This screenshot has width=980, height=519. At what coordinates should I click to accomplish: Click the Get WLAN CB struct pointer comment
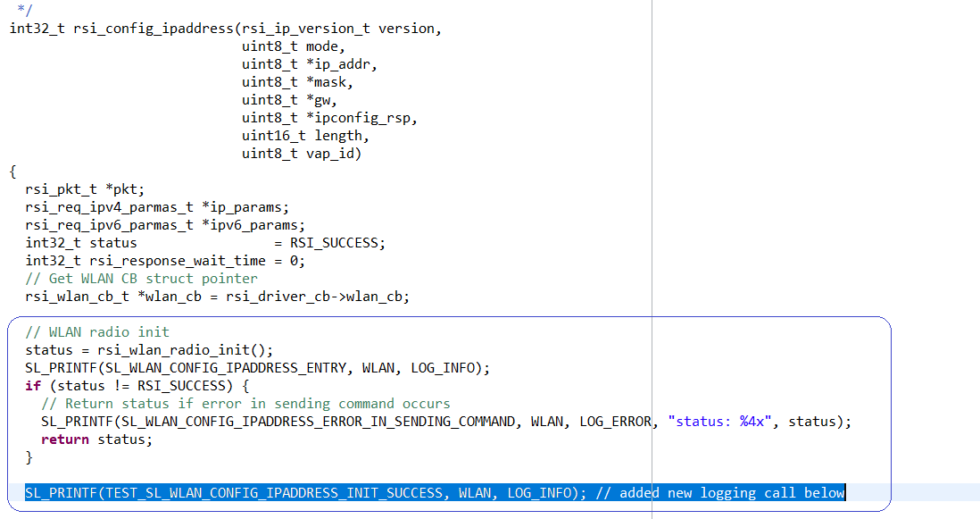point(143,278)
